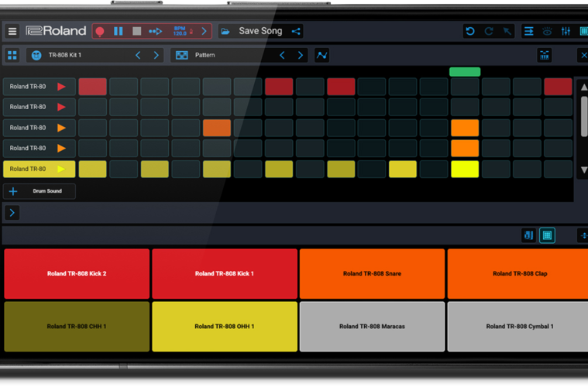This screenshot has height=387, width=588.
Task: Expand the panel with the right chevron
Action: [x=12, y=212]
